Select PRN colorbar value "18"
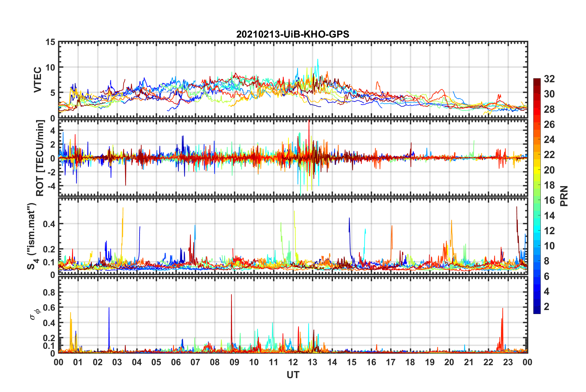This screenshot has height=392, width=586. [x=549, y=185]
